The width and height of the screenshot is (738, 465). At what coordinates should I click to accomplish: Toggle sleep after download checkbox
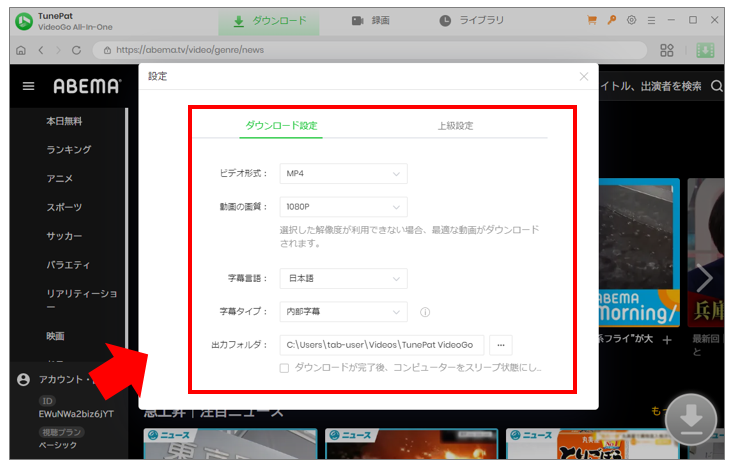(284, 368)
